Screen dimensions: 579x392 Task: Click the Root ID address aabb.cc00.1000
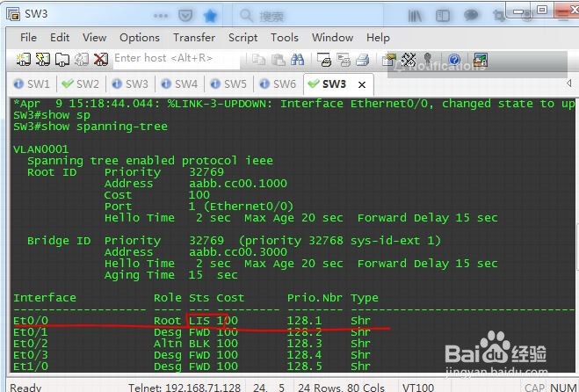click(x=238, y=183)
